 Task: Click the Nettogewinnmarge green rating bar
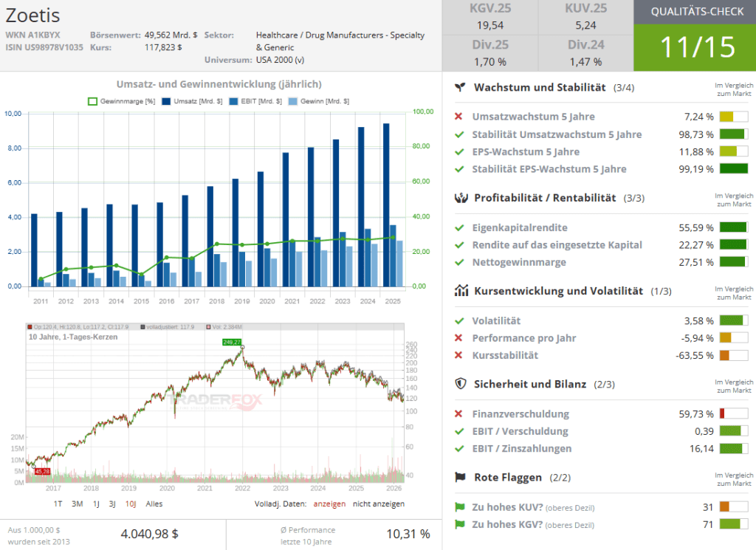(733, 261)
